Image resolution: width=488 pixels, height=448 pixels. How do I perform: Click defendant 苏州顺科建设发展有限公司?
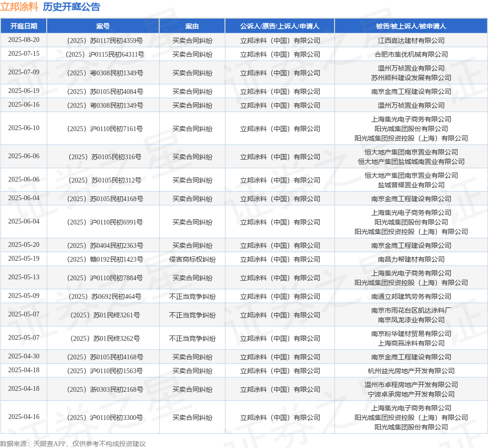(x=411, y=78)
